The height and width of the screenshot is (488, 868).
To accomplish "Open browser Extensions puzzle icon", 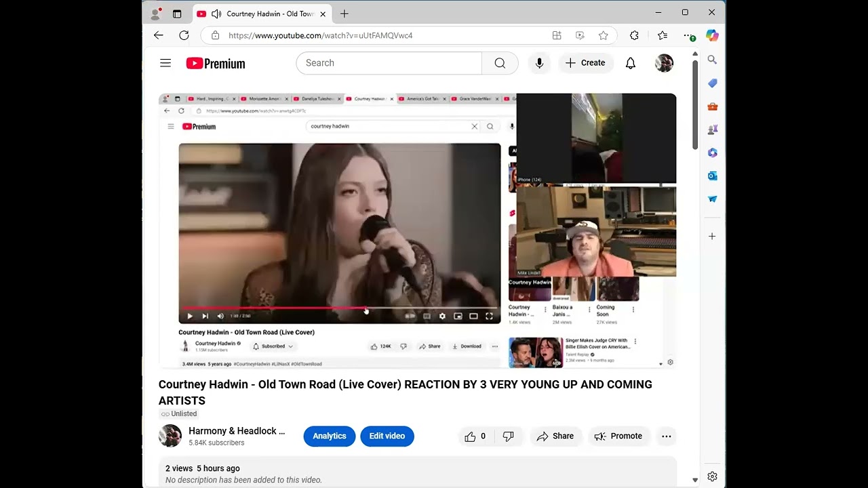I will coord(634,35).
